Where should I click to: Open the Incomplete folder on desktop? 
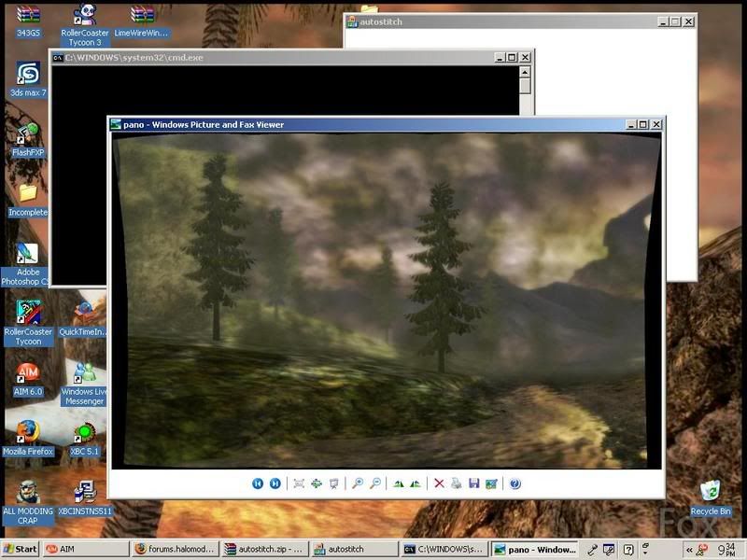pyautogui.click(x=28, y=200)
